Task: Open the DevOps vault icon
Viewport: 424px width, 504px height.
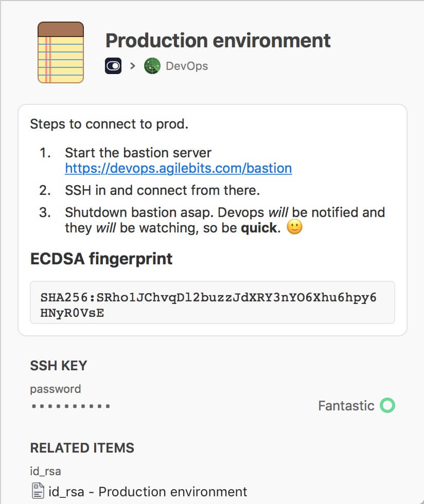Action: click(152, 66)
